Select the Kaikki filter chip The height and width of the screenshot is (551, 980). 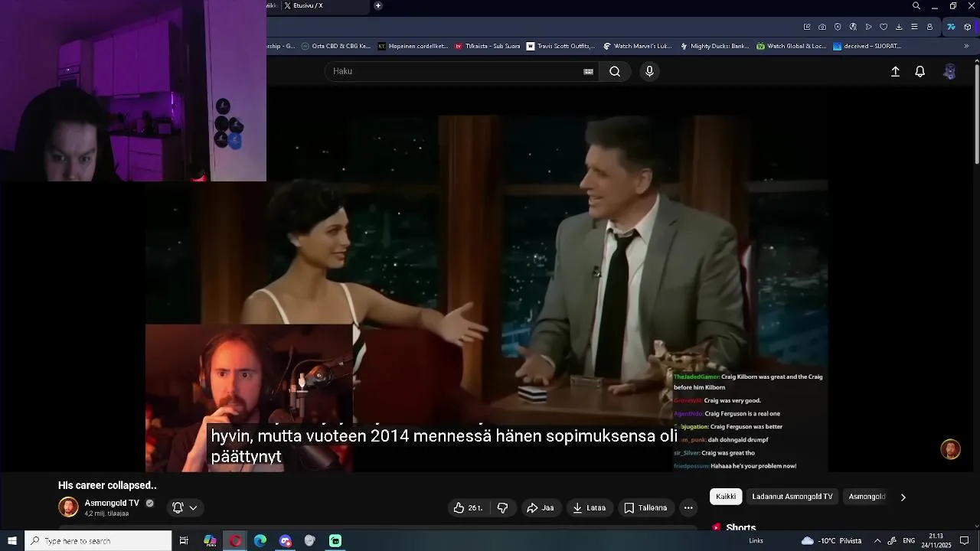pos(726,497)
